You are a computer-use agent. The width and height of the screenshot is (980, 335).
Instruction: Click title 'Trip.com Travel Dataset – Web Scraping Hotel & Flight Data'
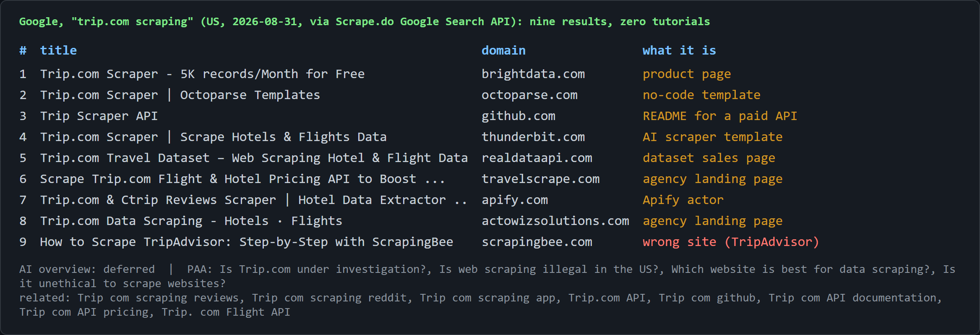coord(254,158)
